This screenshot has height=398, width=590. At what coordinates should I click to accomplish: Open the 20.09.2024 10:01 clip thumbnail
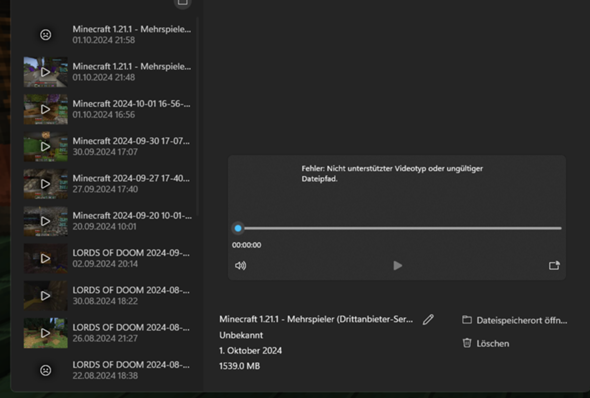(46, 221)
